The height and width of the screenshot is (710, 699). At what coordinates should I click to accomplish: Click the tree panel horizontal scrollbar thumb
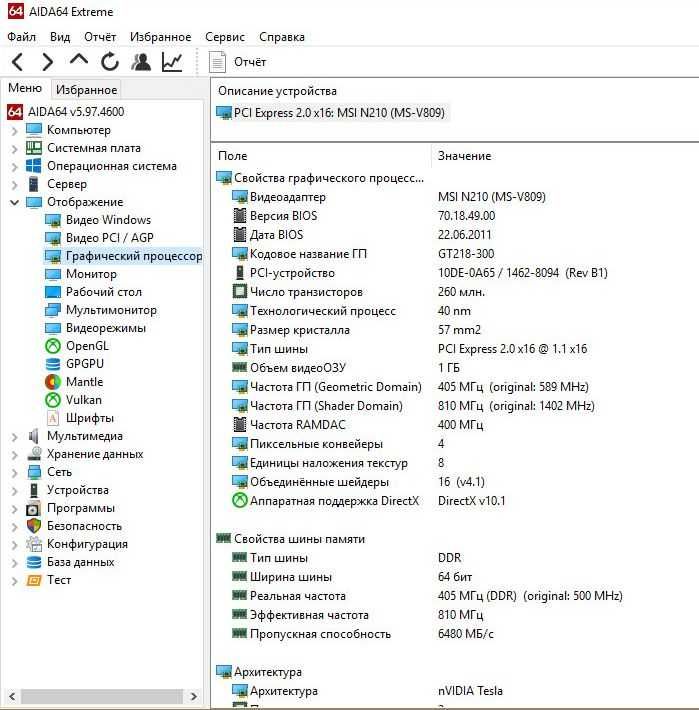click(101, 696)
